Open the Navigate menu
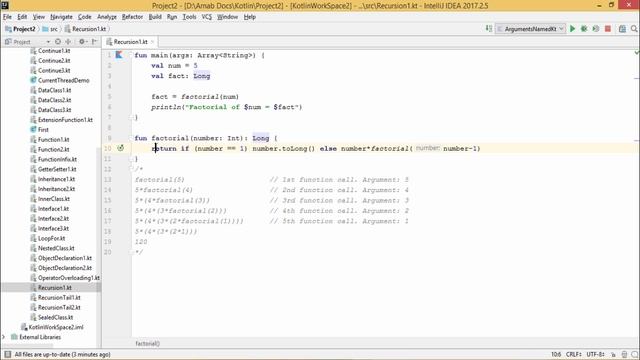Image resolution: width=640 pixels, height=360 pixels. (x=61, y=17)
